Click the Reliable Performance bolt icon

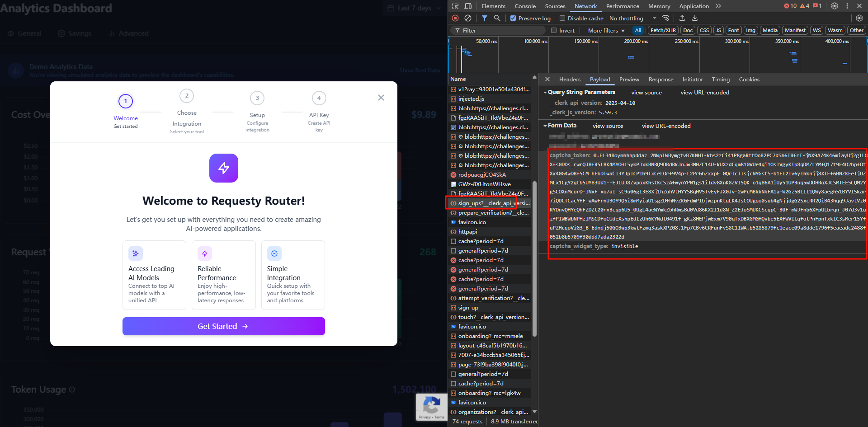pyautogui.click(x=205, y=253)
